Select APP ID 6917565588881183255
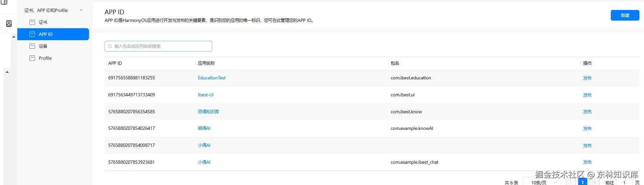Image resolution: width=644 pixels, height=185 pixels. tap(132, 78)
